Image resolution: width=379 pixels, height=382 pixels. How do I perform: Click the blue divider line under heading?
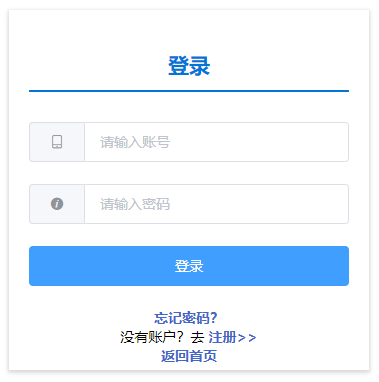pyautogui.click(x=189, y=91)
